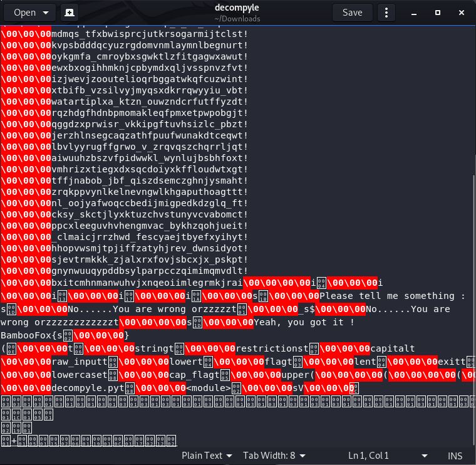Click the '~/Downloads' path subtitle
Screen dimensions: 476x465
237,19
